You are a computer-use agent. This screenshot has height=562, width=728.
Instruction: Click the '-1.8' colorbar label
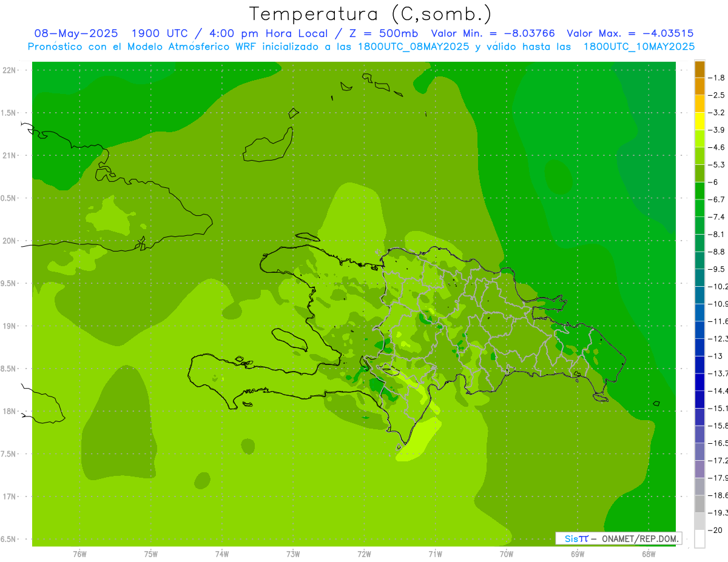[717, 78]
